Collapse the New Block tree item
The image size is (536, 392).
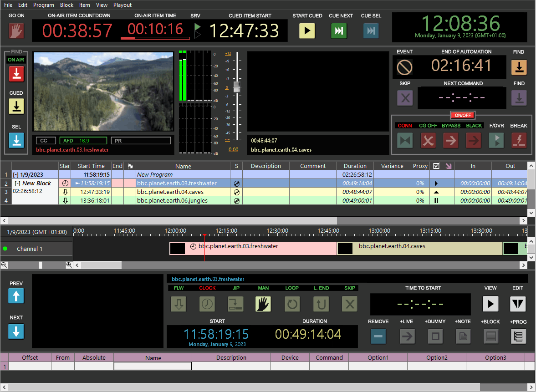(x=18, y=183)
